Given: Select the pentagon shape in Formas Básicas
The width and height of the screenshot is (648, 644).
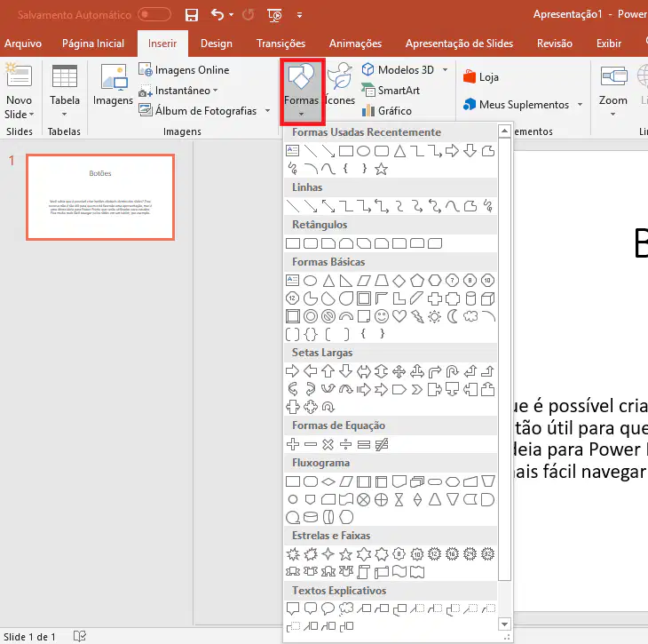Looking at the screenshot, I should tap(417, 281).
